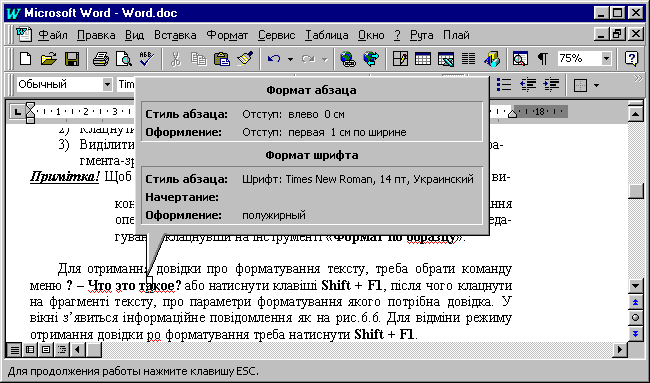
Task: Activate the Format Painter brush
Action: (x=245, y=59)
